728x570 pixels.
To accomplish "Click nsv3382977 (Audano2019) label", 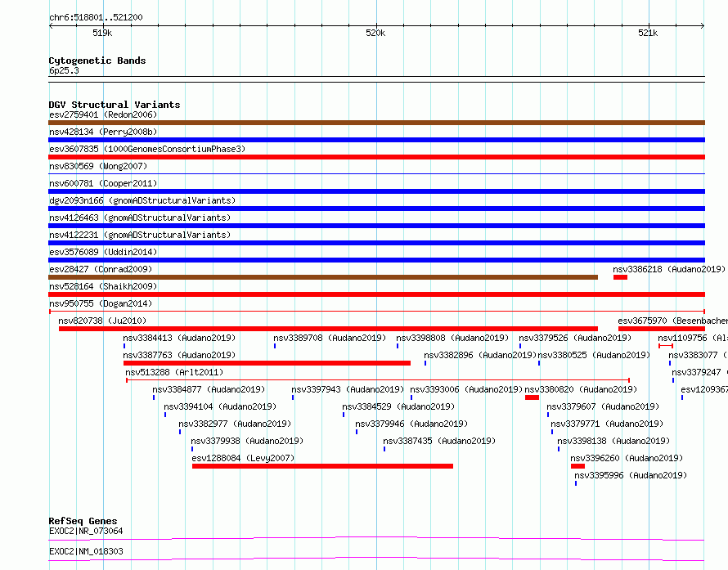I will pyautogui.click(x=235, y=424).
